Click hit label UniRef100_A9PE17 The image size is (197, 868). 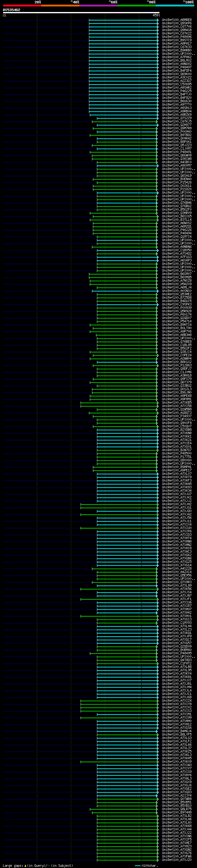[x=177, y=470]
